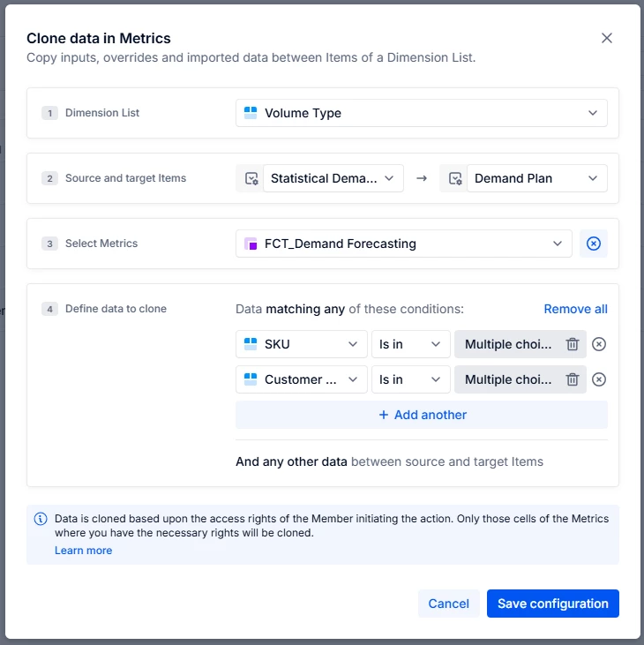644x645 pixels.
Task: Click the info icon in the notice banner
Action: (41, 519)
